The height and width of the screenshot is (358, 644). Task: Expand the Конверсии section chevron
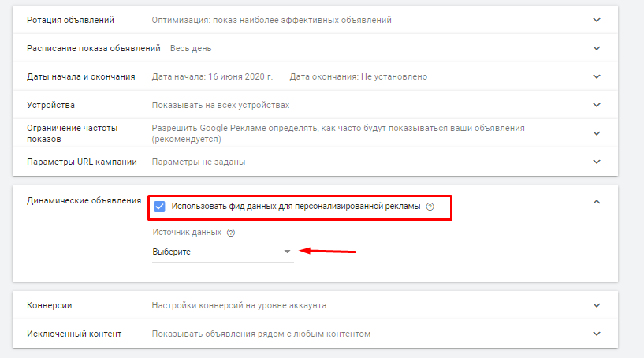point(597,305)
